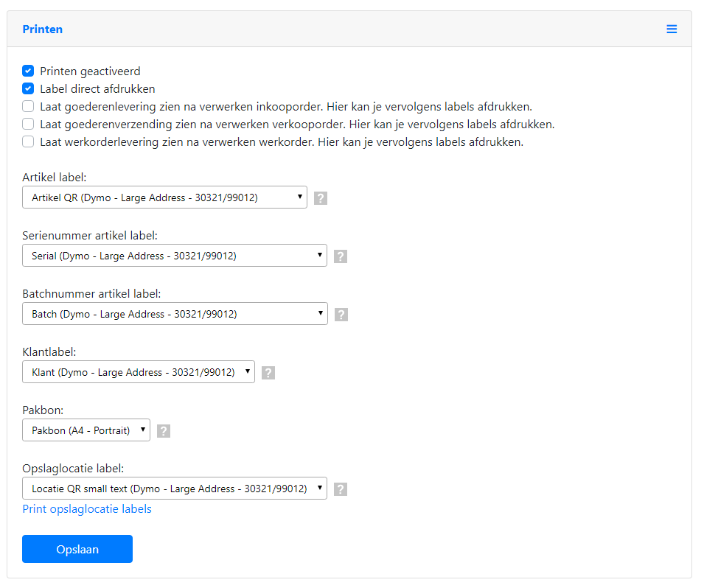The image size is (704, 588).
Task: Uncheck Printen geactiveerd
Action: click(x=27, y=71)
